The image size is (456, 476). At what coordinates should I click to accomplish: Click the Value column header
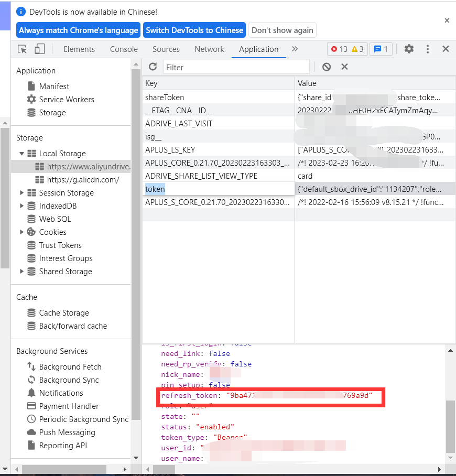tap(375, 83)
